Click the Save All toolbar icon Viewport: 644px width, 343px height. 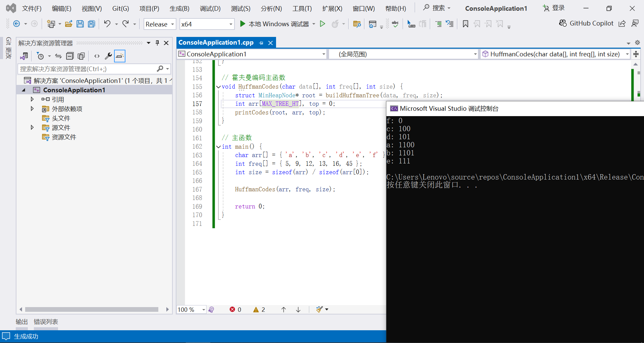[92, 24]
